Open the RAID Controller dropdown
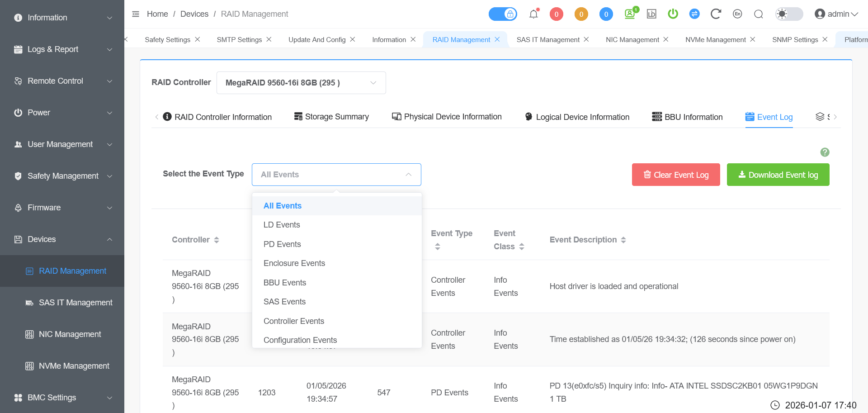Viewport: 868px width, 413px height. tap(301, 83)
